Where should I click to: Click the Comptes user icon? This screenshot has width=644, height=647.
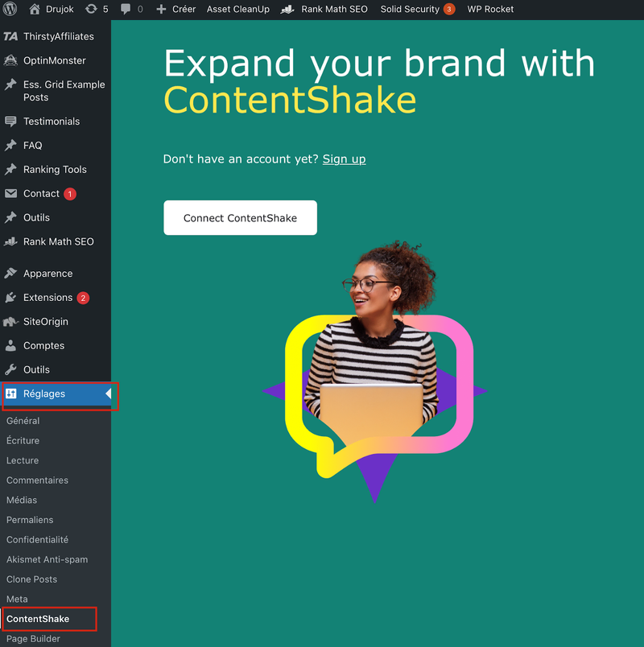tap(10, 345)
